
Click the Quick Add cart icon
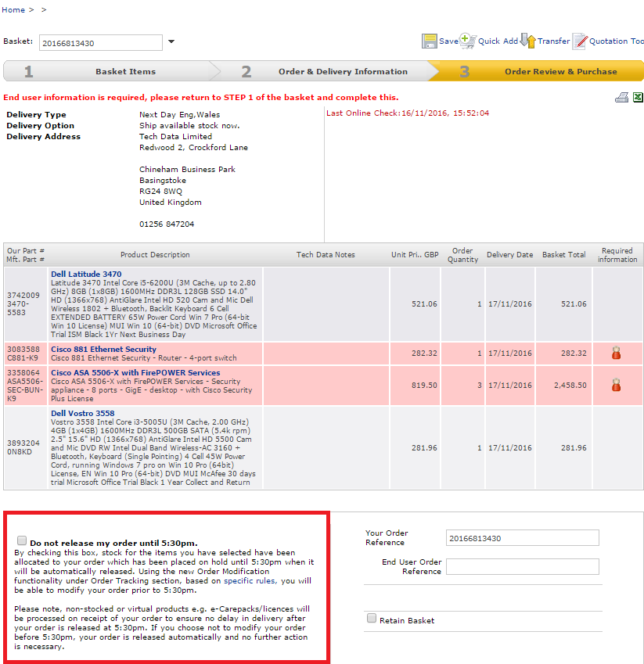pyautogui.click(x=467, y=41)
